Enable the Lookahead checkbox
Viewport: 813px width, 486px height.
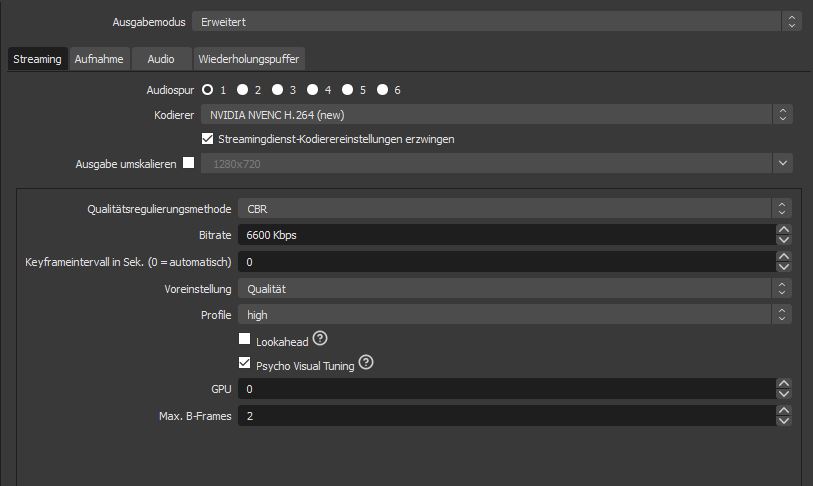point(245,340)
